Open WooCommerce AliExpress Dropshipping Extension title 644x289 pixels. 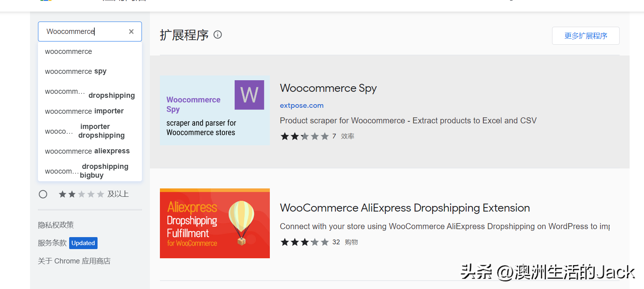(405, 208)
